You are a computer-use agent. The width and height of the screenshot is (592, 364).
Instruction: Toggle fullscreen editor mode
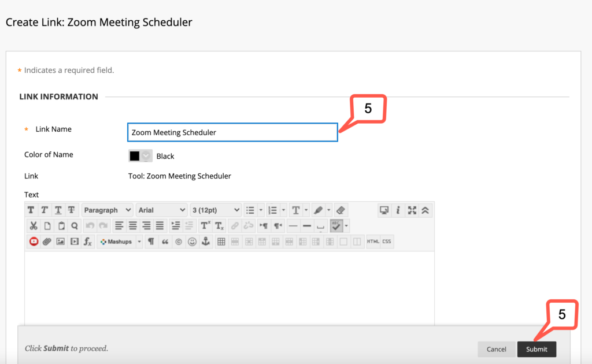[x=412, y=210]
